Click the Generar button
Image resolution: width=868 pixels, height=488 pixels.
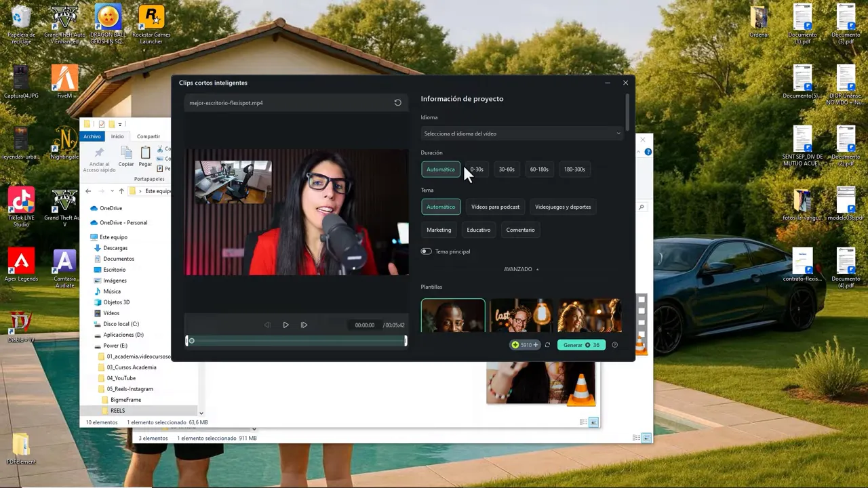580,345
